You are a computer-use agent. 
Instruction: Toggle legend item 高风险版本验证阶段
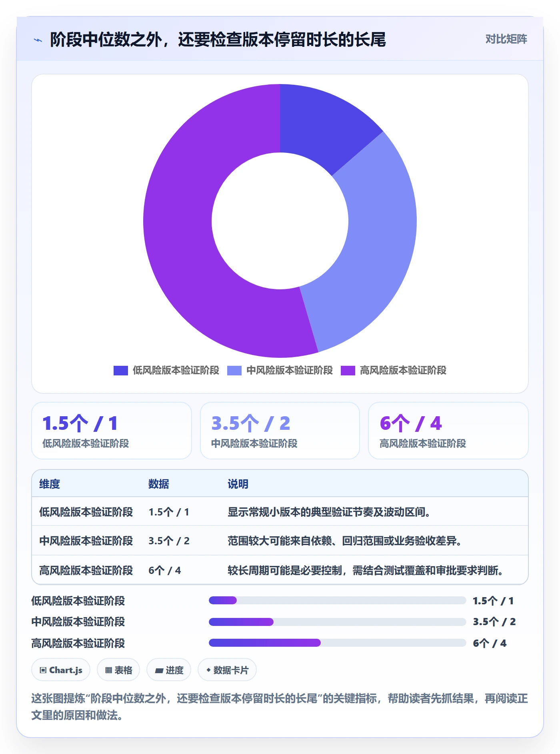point(394,370)
